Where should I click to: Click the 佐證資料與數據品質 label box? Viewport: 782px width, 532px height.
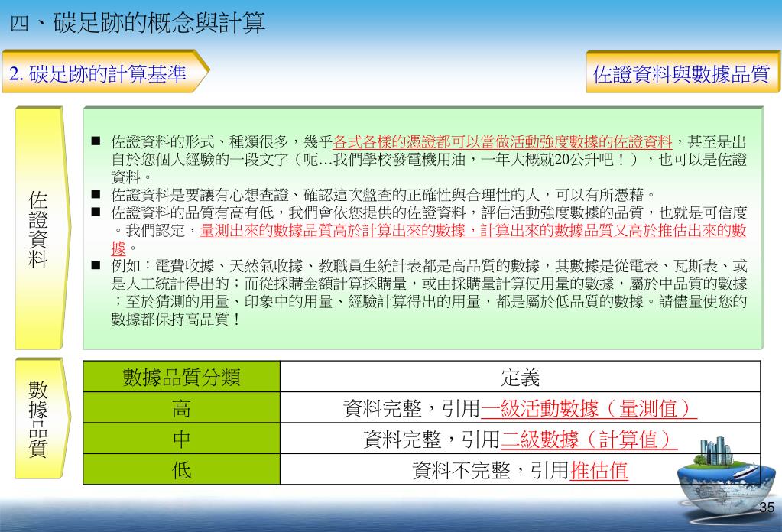(x=683, y=71)
